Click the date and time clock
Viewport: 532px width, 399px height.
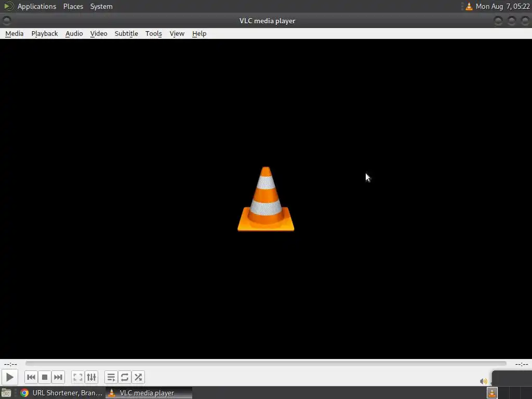[502, 6]
